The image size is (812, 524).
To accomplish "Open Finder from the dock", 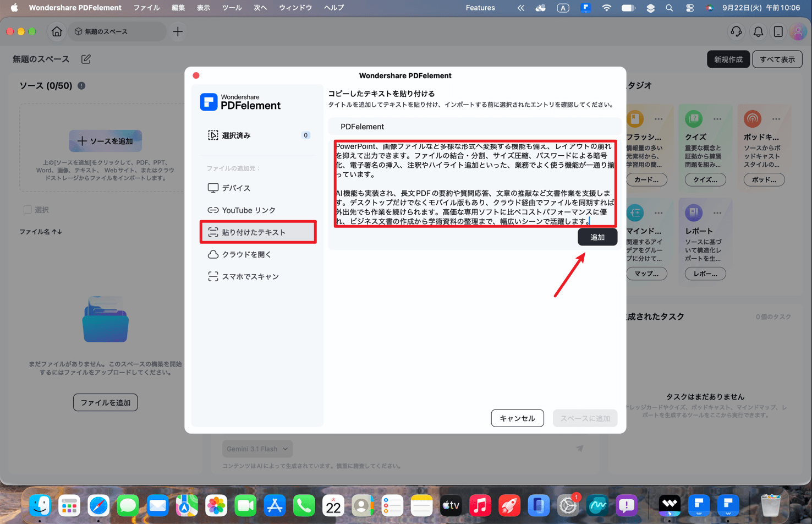I will click(x=40, y=505).
